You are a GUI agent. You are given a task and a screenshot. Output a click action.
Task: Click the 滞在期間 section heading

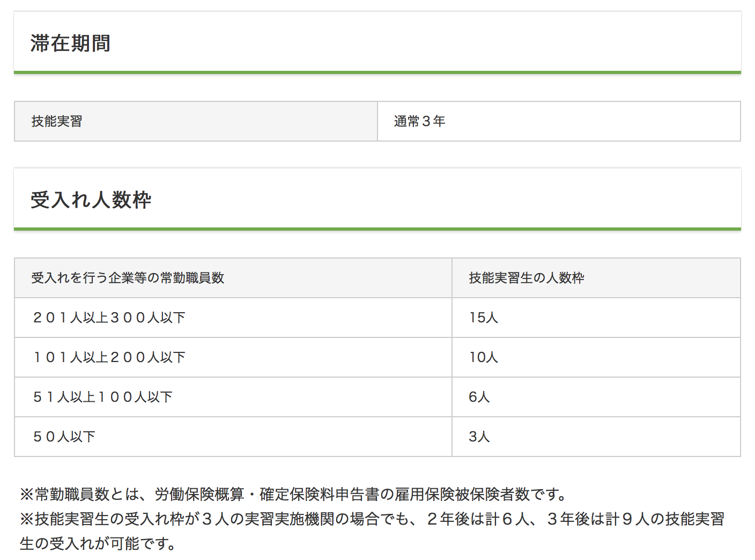(x=70, y=43)
